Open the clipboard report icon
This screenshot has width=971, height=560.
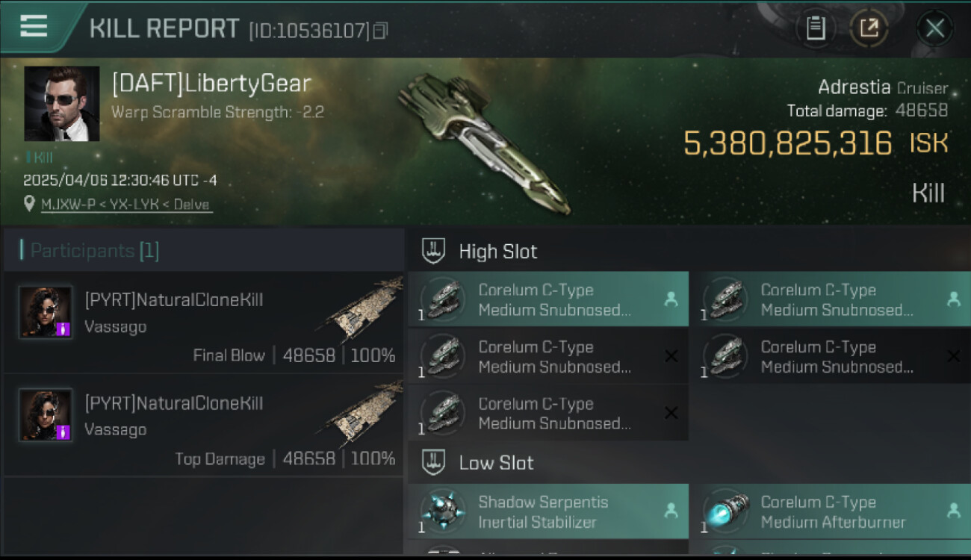pos(816,28)
